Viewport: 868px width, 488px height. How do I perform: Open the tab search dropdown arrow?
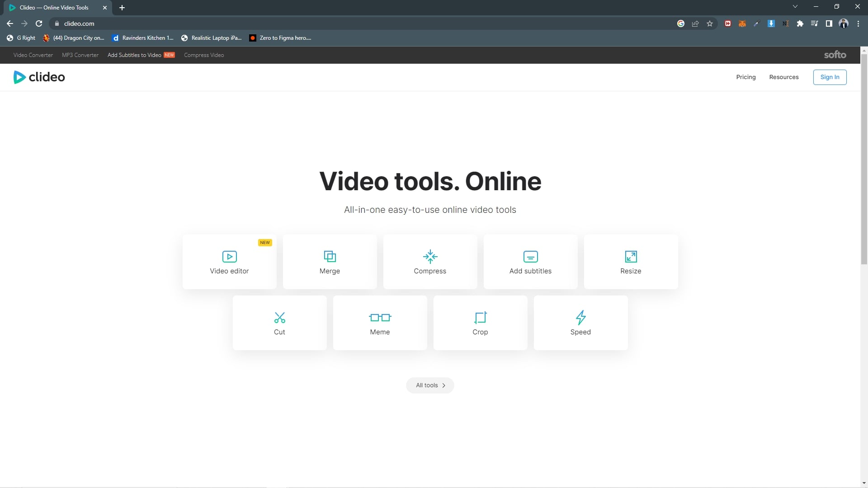click(x=795, y=7)
